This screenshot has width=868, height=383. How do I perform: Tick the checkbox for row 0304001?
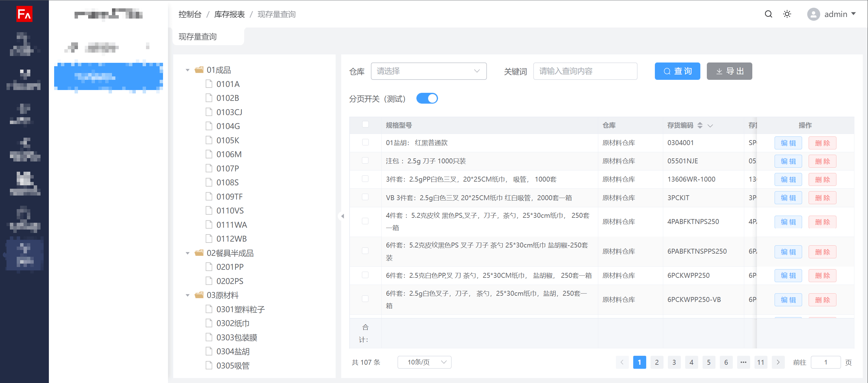(365, 143)
